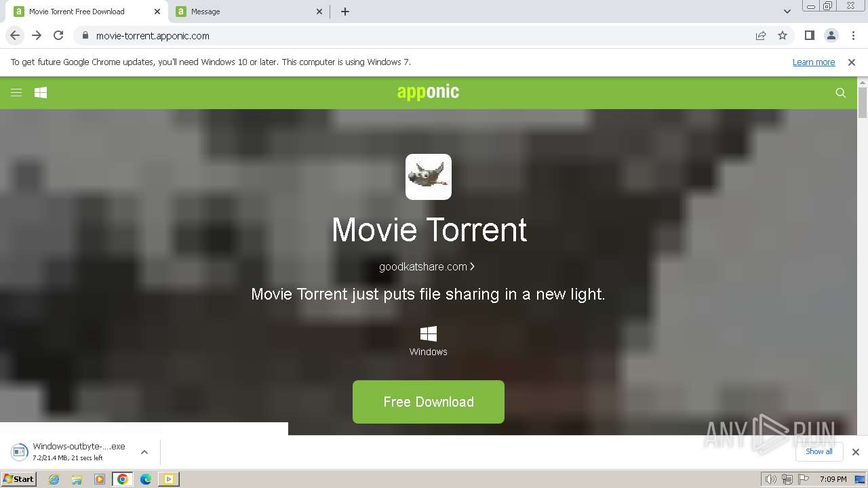868x488 pixels.
Task: Go back to the previous page
Action: pos(15,35)
